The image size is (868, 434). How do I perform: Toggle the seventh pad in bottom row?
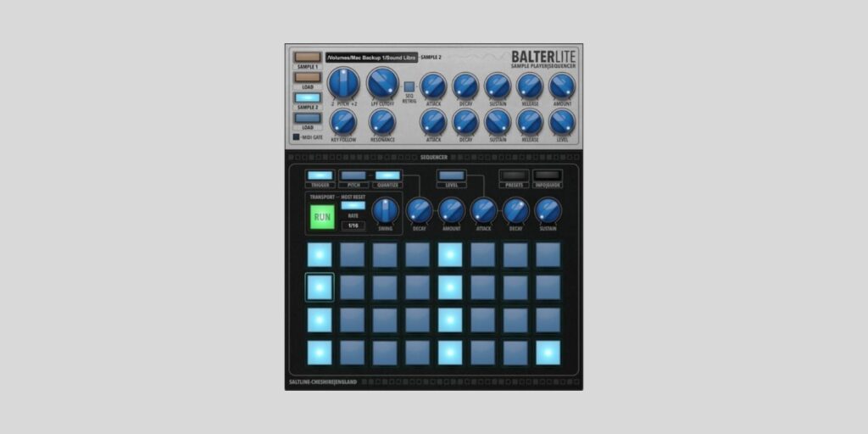point(515,353)
